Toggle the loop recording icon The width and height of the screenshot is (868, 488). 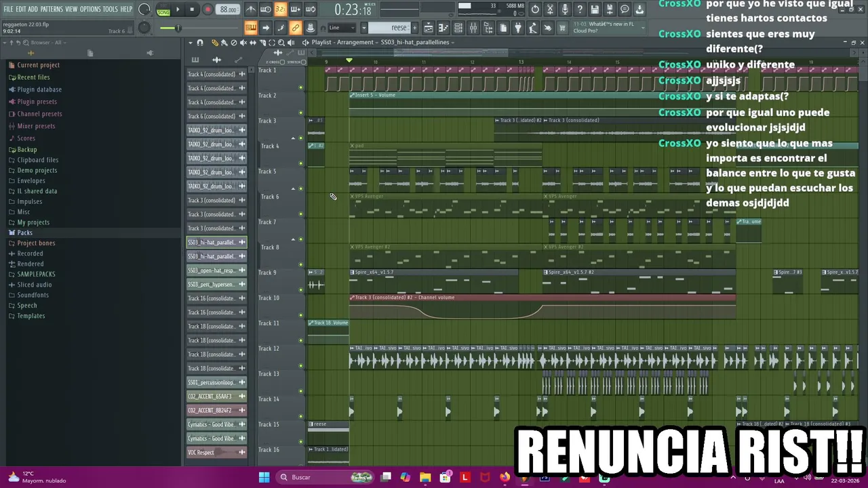click(310, 9)
